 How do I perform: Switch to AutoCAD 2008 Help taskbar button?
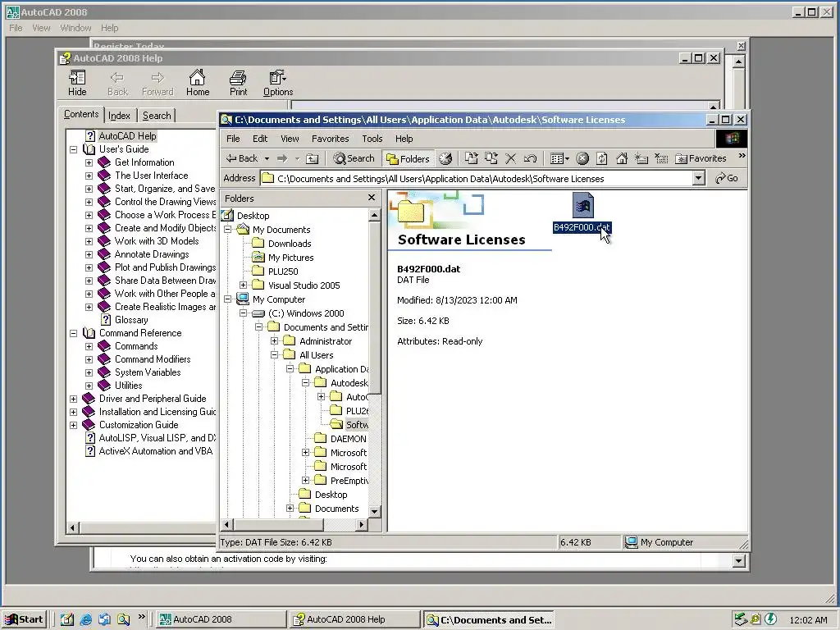354,619
